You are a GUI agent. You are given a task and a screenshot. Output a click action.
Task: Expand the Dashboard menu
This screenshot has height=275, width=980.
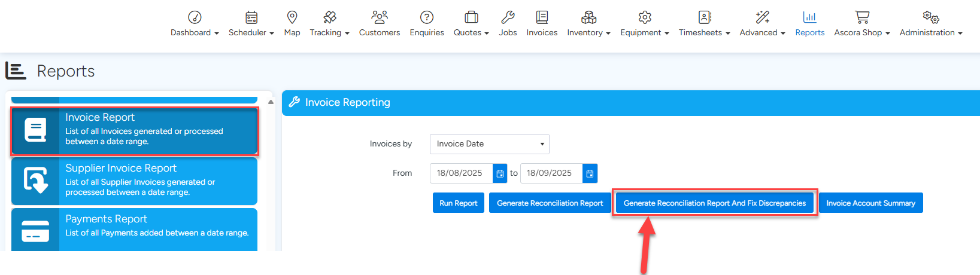195,32
